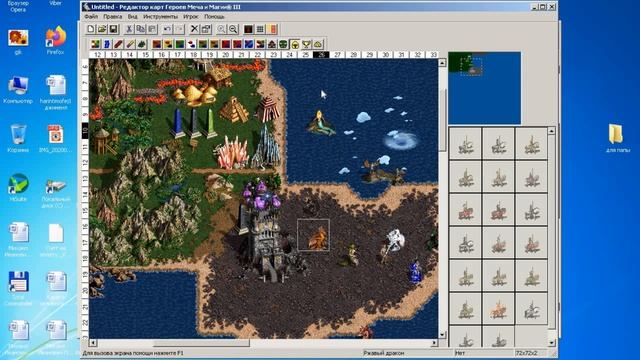Zoom out with the magnifier-minus icon
The width and height of the screenshot is (640, 360).
pyautogui.click(x=233, y=29)
